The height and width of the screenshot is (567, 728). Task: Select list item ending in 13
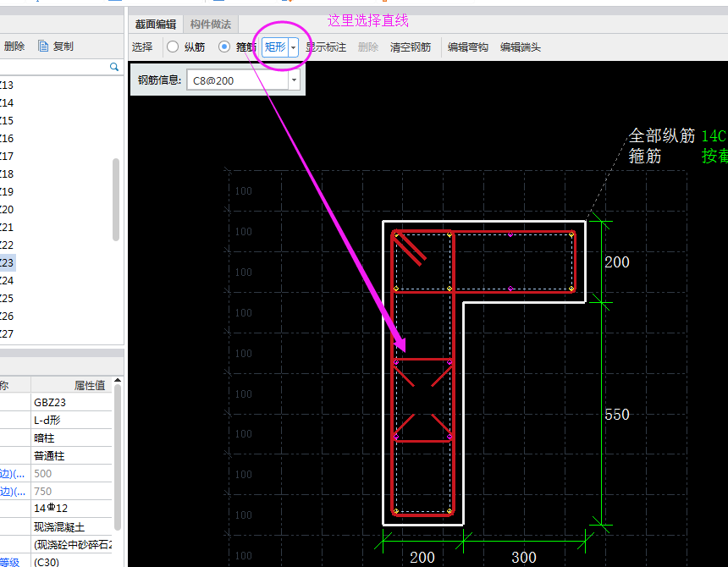tap(7, 85)
